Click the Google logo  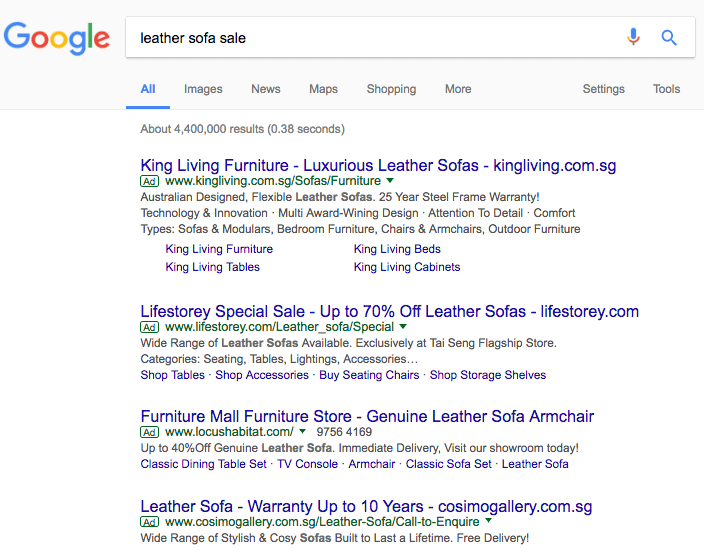57,38
